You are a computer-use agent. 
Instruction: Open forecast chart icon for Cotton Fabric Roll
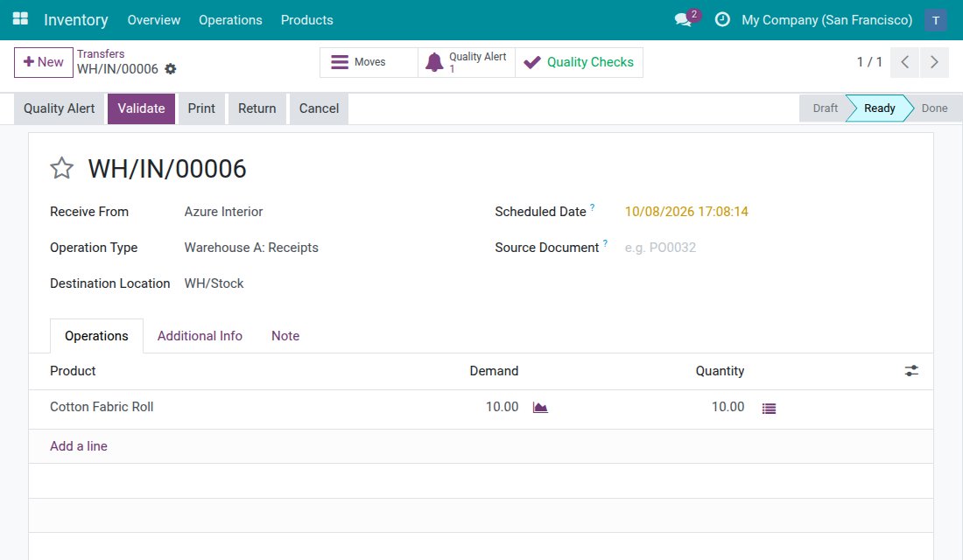click(x=540, y=408)
